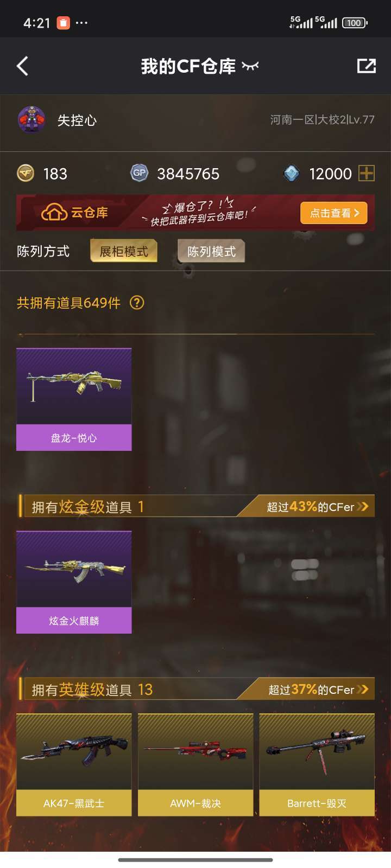
Task: Toggle the closed-eye visibility icon
Action: (x=250, y=66)
